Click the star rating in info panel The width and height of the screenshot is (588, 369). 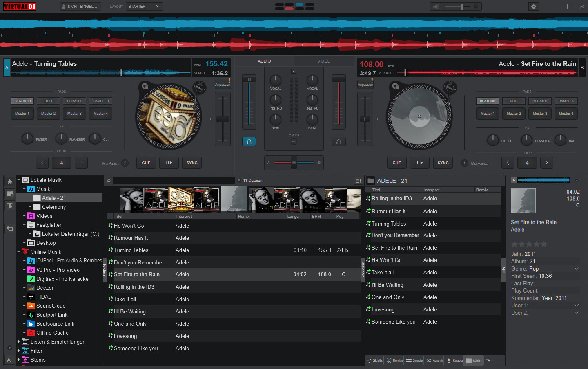[x=529, y=244]
